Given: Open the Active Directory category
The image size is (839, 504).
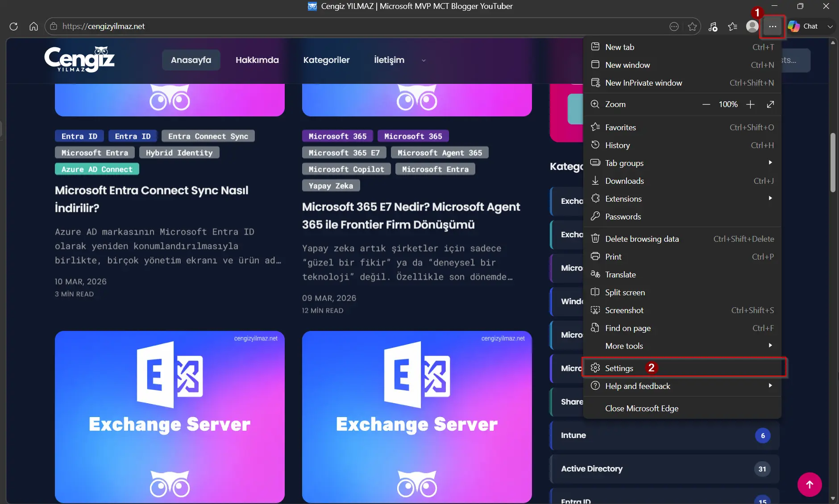Looking at the screenshot, I should click(x=592, y=469).
